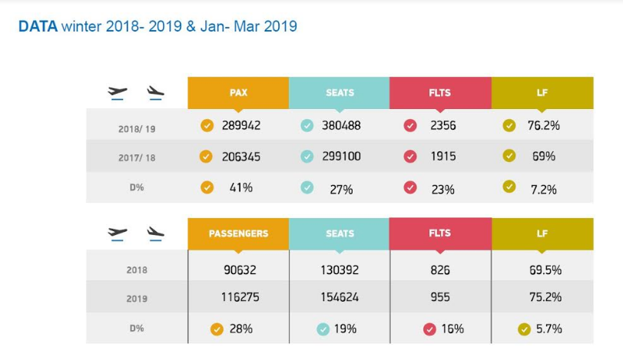Image resolution: width=623 pixels, height=364 pixels.
Task: Select the red FLTS header in bottom table
Action: click(440, 233)
